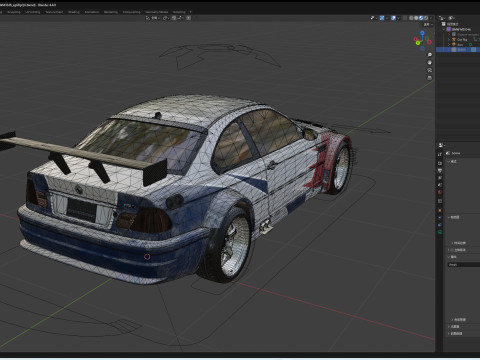Click the pan hand viewport button
Screen dimensions: 480x360
(430, 63)
